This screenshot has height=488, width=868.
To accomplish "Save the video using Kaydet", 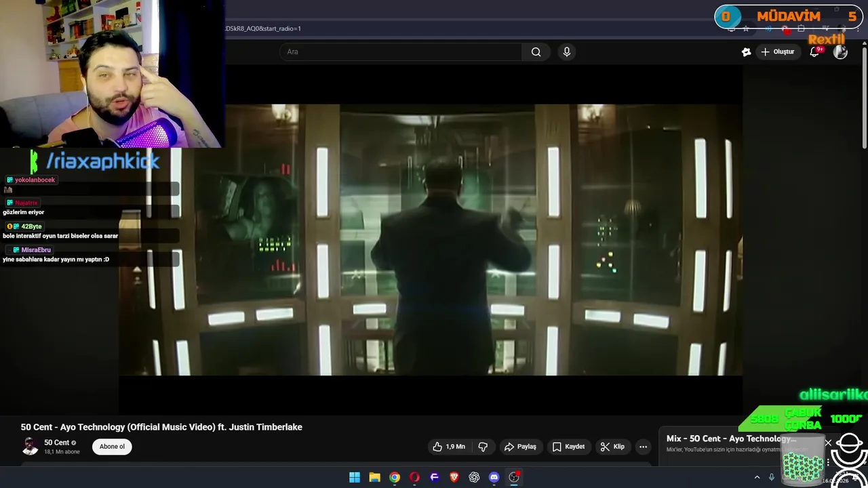I will 568,447.
